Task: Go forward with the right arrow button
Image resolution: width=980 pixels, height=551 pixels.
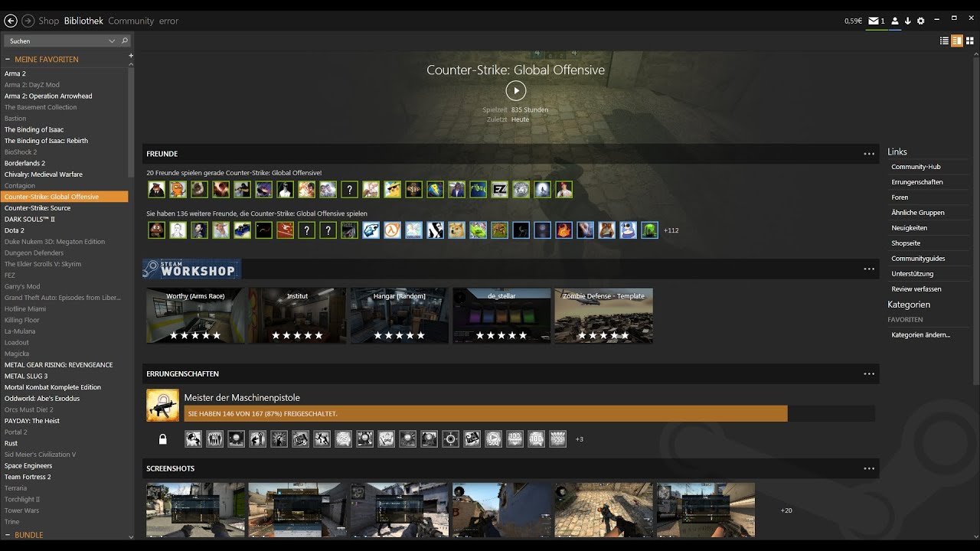Action: pyautogui.click(x=28, y=21)
